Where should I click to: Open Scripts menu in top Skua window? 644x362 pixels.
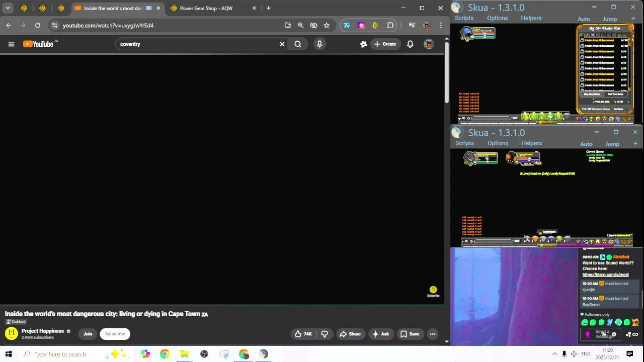click(464, 18)
